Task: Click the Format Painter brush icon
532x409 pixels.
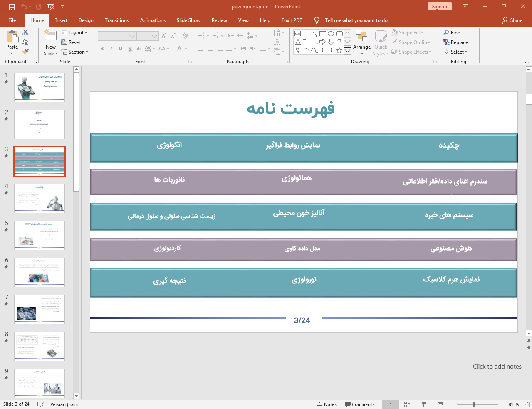Action: pos(25,52)
